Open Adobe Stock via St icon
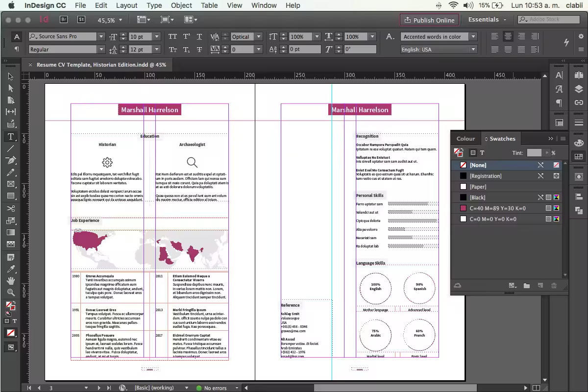 tap(82, 20)
